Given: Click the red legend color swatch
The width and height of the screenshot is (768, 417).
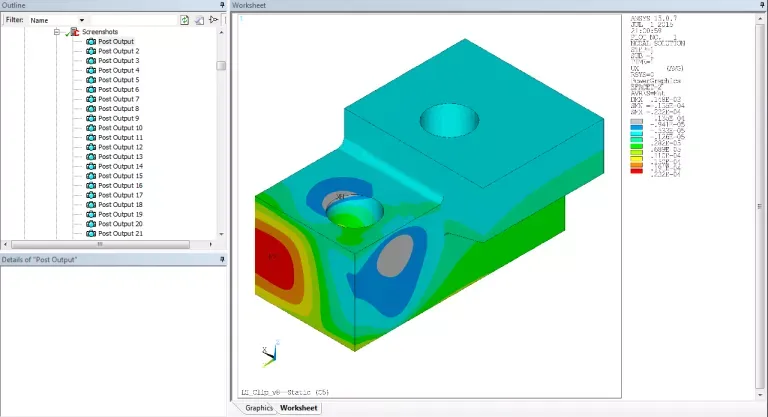Looking at the screenshot, I should [636, 171].
